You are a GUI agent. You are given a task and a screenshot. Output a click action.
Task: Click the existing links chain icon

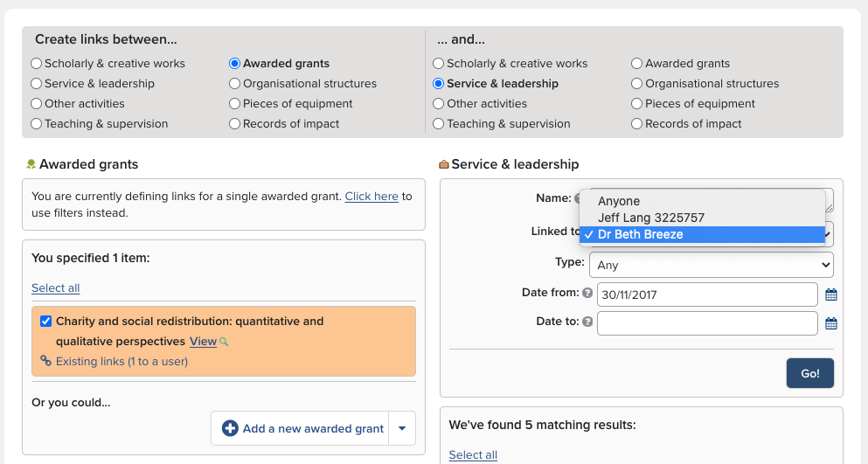(45, 361)
